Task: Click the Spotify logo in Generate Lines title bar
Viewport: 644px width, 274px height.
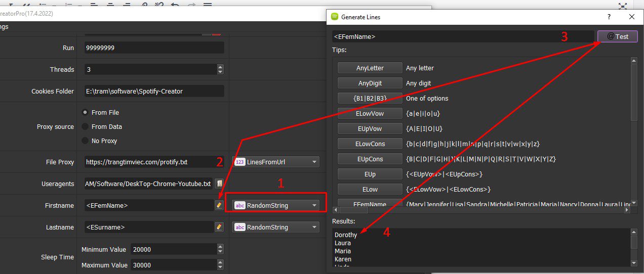Action: pyautogui.click(x=334, y=17)
